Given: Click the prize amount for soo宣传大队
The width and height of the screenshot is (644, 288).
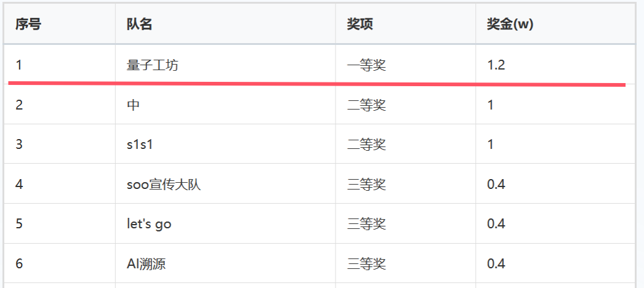Looking at the screenshot, I should (x=496, y=184).
